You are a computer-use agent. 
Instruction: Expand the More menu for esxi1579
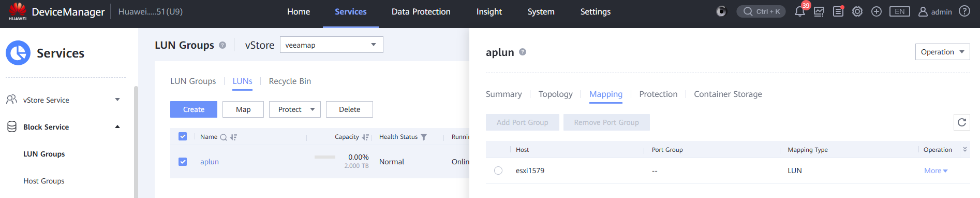point(936,171)
